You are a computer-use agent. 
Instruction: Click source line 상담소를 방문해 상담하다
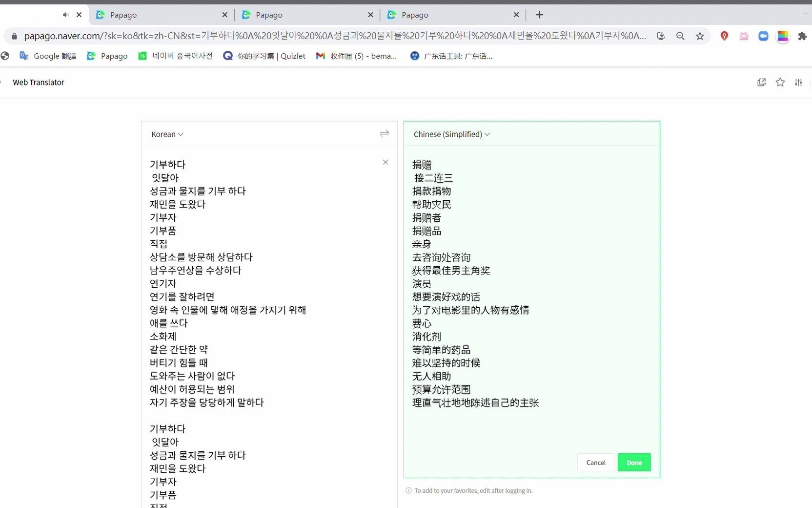(202, 257)
